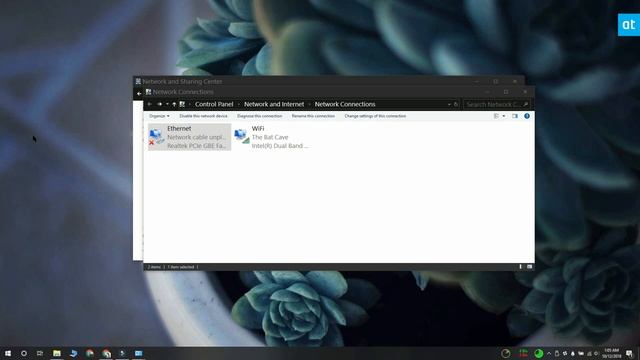The height and width of the screenshot is (360, 640).
Task: Open the Windows Start menu
Action: [8, 353]
